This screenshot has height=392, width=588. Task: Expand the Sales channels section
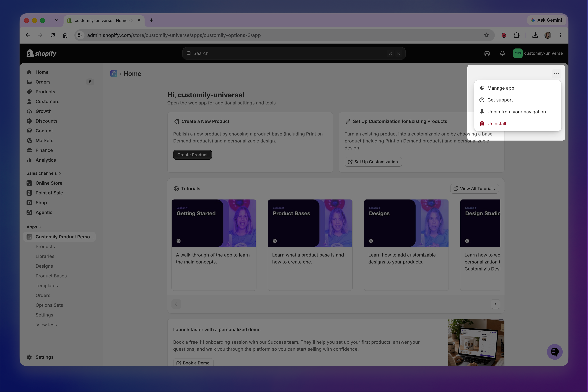(x=44, y=173)
